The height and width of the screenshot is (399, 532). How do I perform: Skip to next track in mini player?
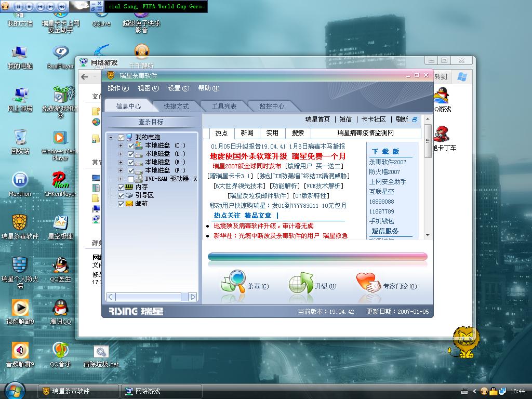pyautogui.click(x=51, y=6)
